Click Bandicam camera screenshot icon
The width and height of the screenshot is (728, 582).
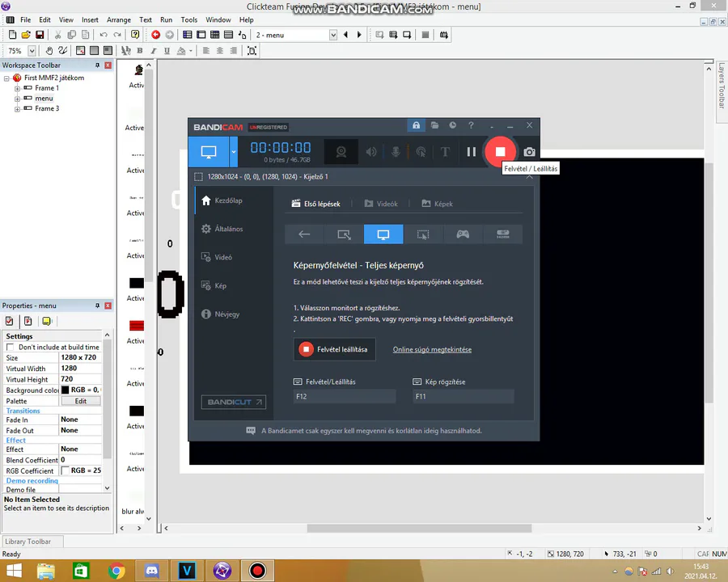529,152
